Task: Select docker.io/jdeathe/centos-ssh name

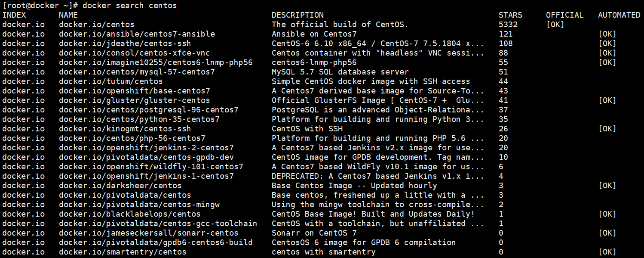Action: (x=125, y=44)
